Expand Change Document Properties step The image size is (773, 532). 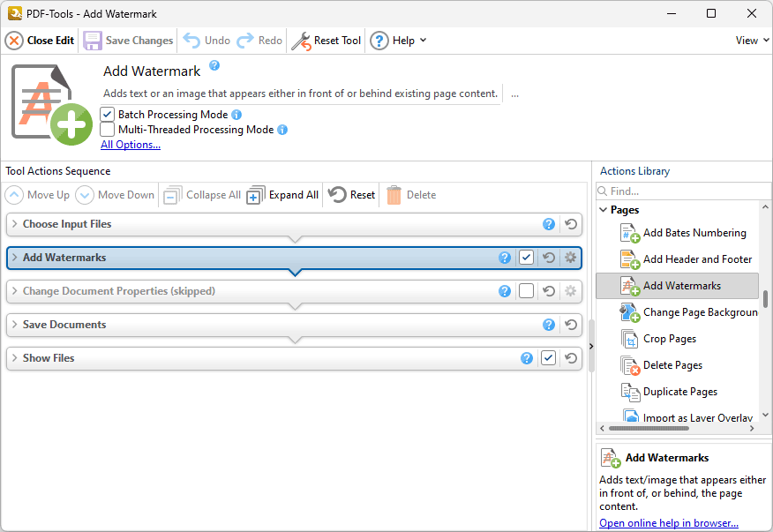[15, 291]
